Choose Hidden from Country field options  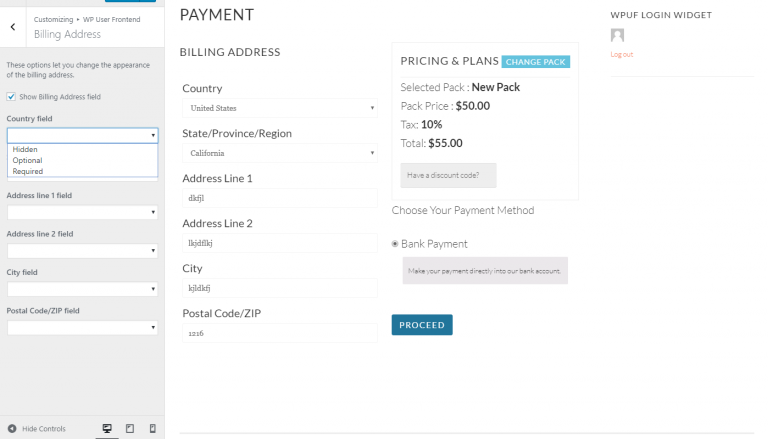pos(26,149)
